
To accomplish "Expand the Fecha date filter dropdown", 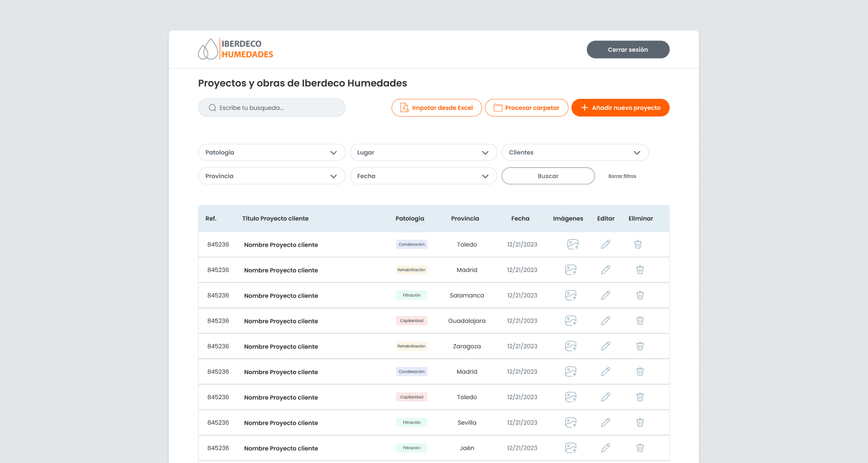I will pos(423,176).
